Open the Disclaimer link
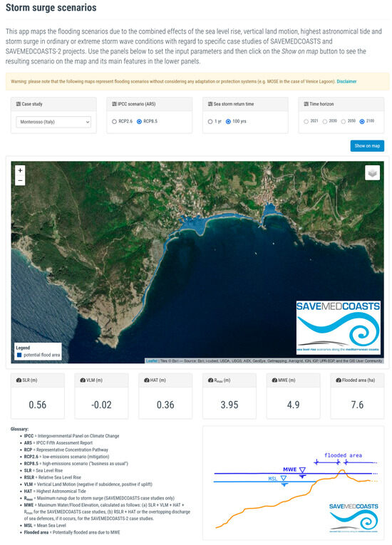The height and width of the screenshot is (545, 392). coord(346,82)
